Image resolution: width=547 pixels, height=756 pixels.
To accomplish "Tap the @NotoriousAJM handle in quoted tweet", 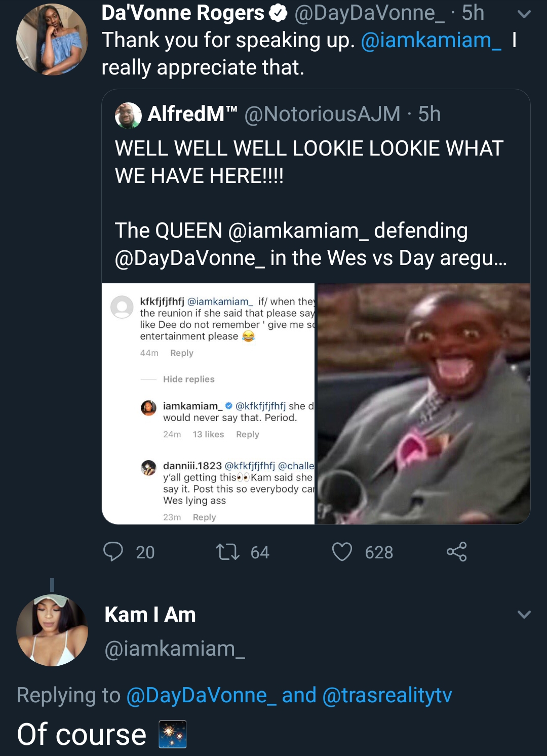I will [322, 114].
